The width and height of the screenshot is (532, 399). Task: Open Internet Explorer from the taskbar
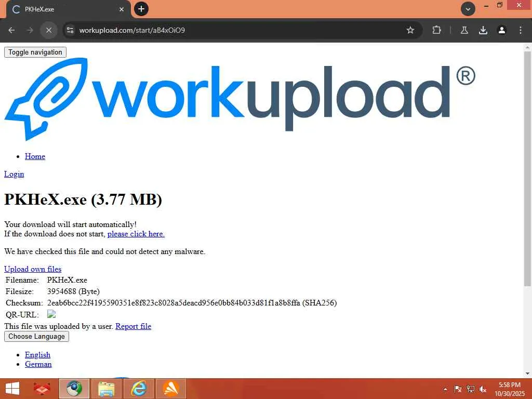[139, 389]
